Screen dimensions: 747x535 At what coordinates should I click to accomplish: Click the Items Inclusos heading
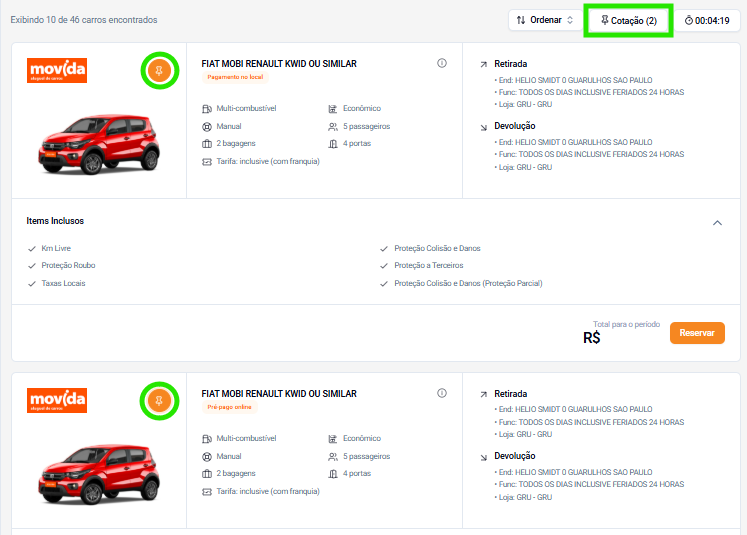point(55,221)
